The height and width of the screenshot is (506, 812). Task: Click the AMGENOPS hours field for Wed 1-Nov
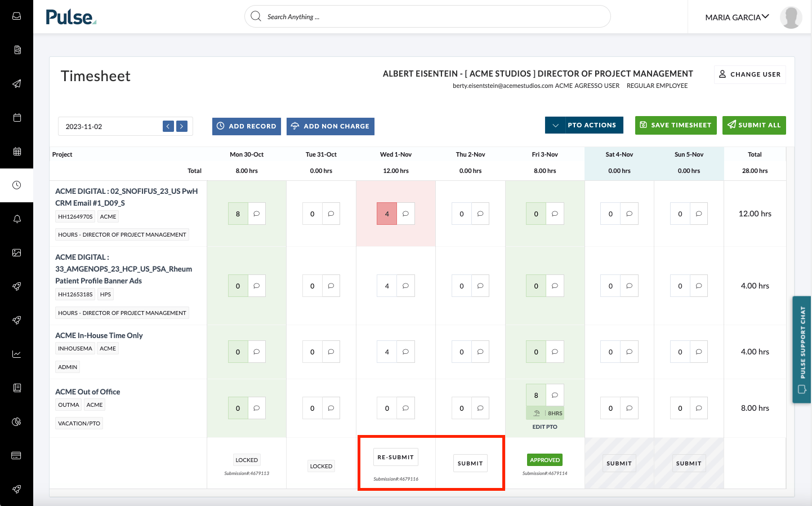(387, 286)
